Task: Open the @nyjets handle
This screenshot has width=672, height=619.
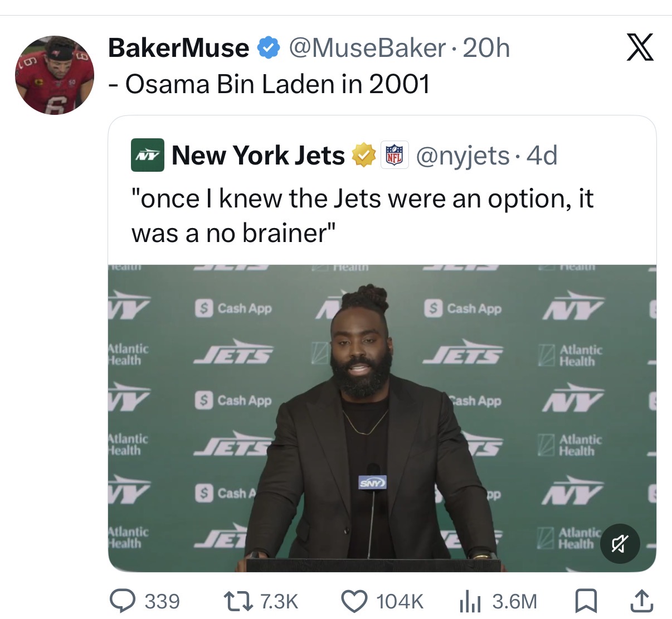Action: tap(462, 155)
